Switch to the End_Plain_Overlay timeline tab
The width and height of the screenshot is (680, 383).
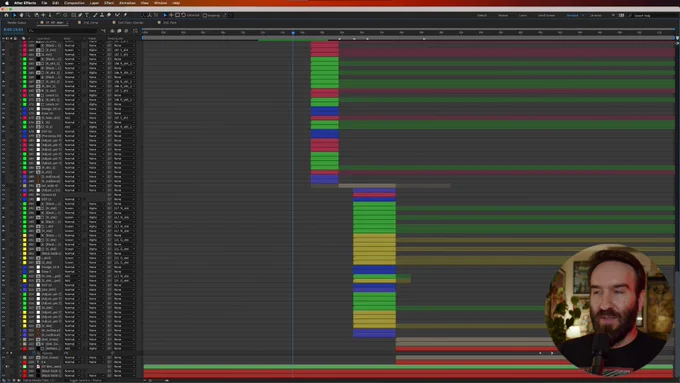click(x=131, y=23)
